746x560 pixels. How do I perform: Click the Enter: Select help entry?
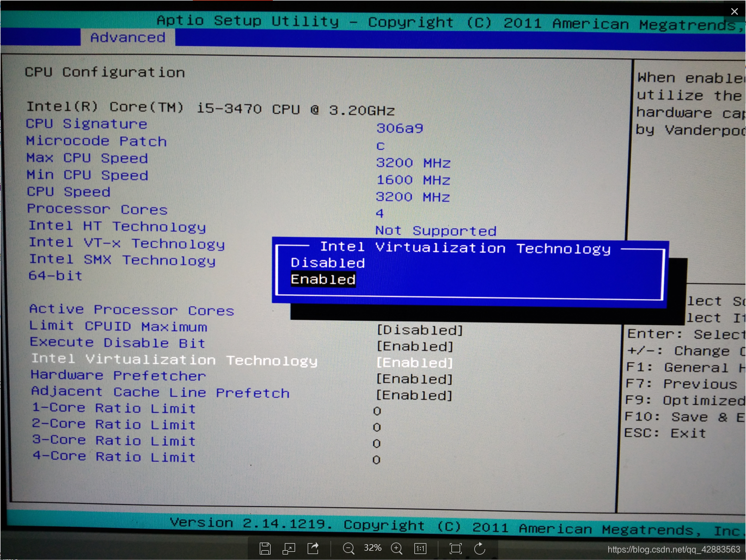(x=686, y=334)
